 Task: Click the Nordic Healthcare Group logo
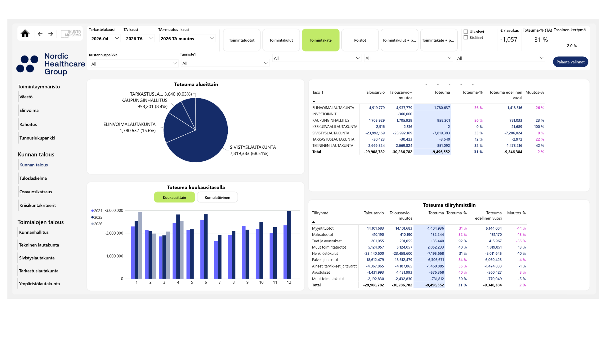[x=51, y=64]
